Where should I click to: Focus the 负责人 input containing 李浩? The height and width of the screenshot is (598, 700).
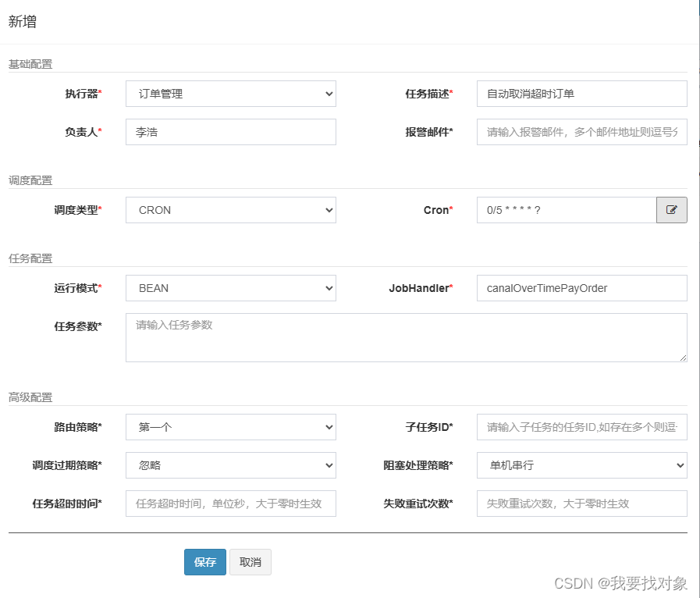231,132
